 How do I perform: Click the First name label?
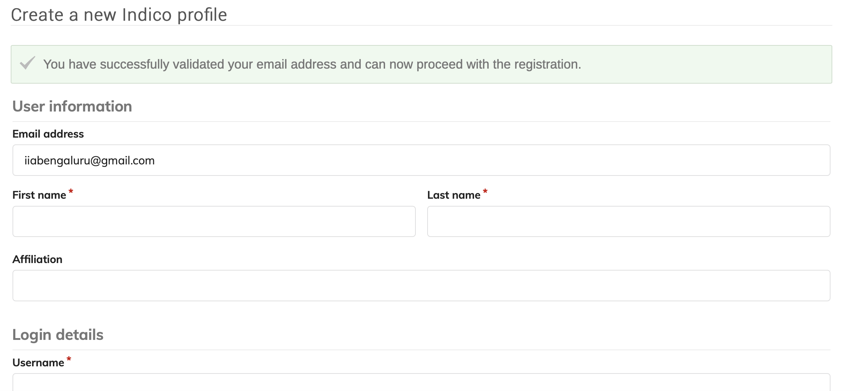click(39, 195)
